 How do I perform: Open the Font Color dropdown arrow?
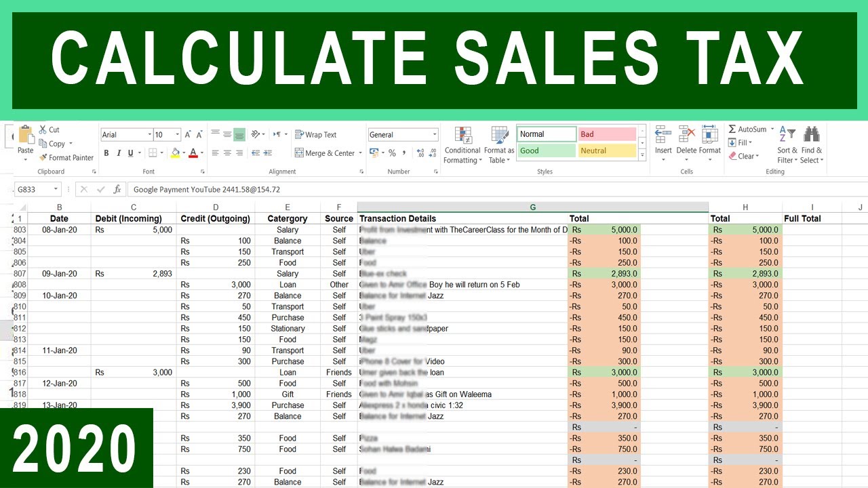201,153
